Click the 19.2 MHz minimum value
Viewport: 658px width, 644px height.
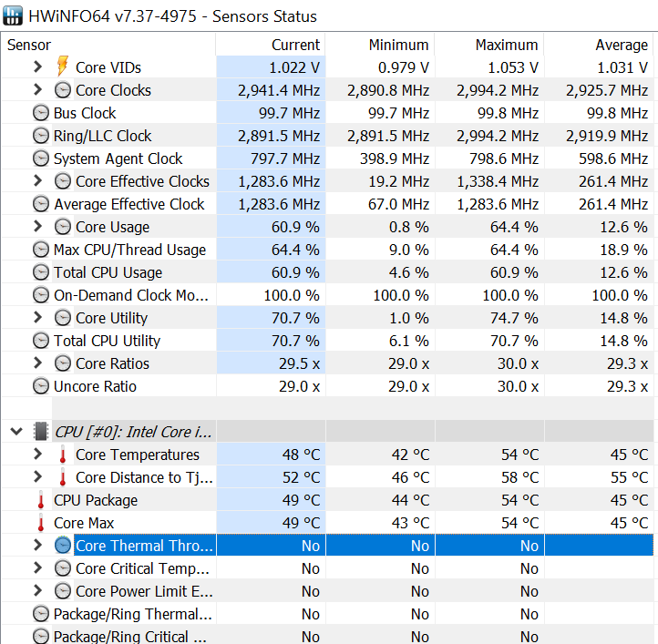coord(398,181)
